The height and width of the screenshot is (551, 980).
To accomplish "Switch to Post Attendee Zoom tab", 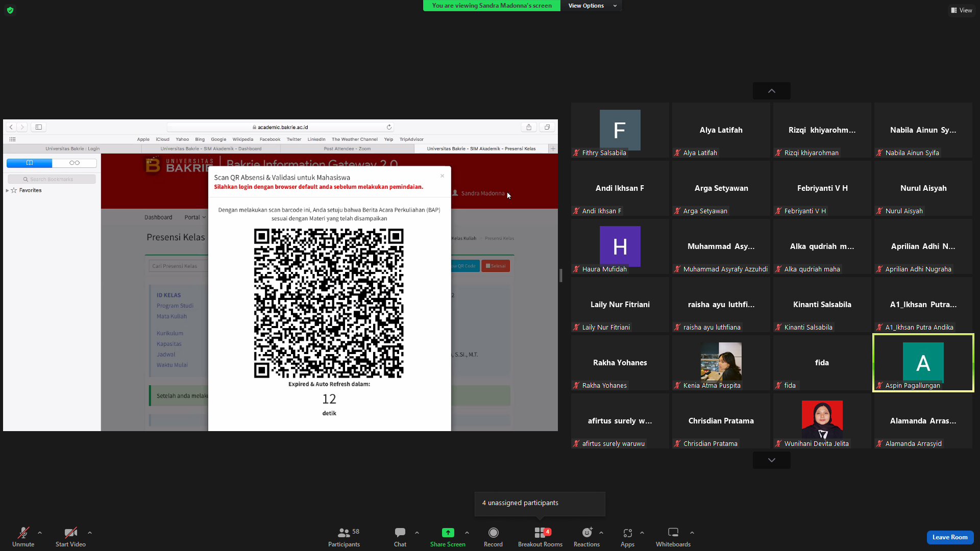I will point(347,149).
